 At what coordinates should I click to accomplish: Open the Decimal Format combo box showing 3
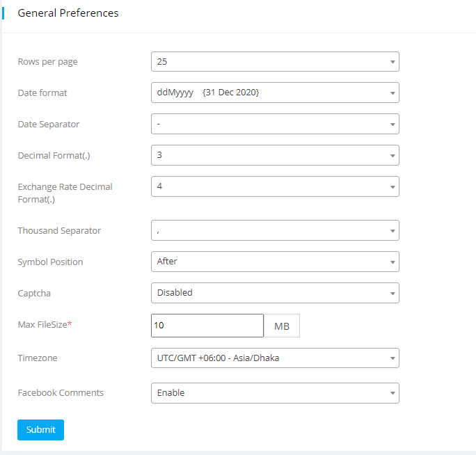click(275, 155)
